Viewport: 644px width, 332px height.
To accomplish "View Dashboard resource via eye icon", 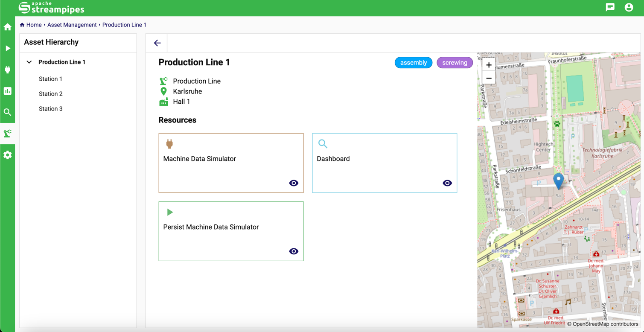I will coord(447,183).
